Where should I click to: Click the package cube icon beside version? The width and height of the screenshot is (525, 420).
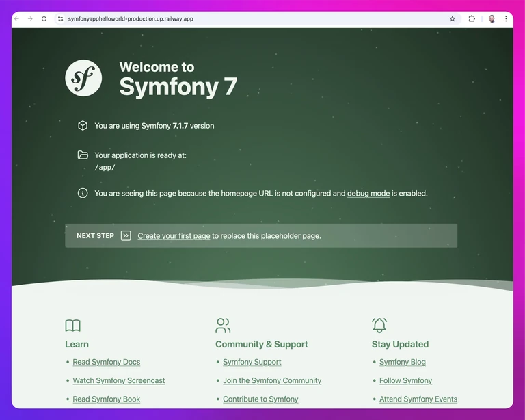pyautogui.click(x=83, y=126)
